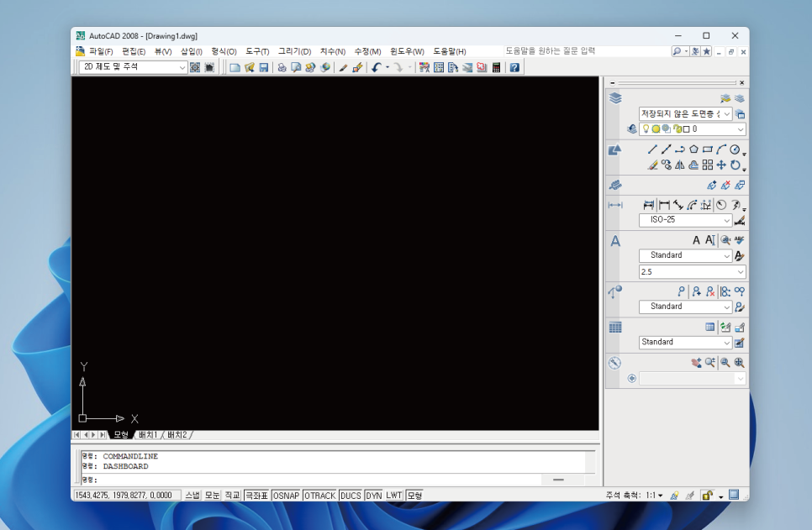Select the Array tool in dashboard
The height and width of the screenshot is (530, 812).
(708, 165)
